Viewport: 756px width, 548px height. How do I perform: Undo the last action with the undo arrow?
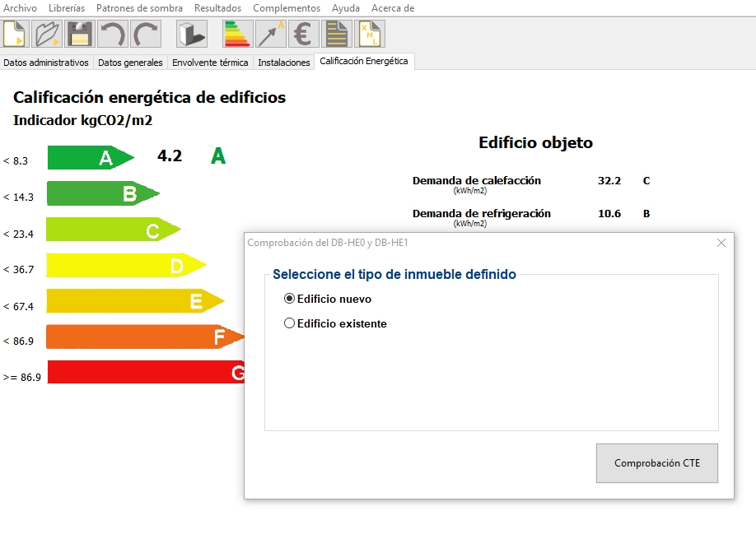click(112, 35)
